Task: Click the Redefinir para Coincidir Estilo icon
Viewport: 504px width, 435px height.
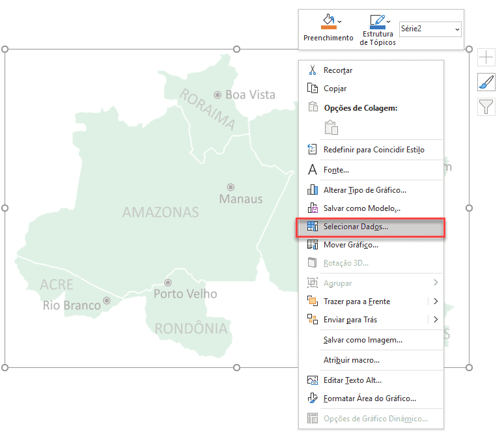Action: (x=312, y=149)
